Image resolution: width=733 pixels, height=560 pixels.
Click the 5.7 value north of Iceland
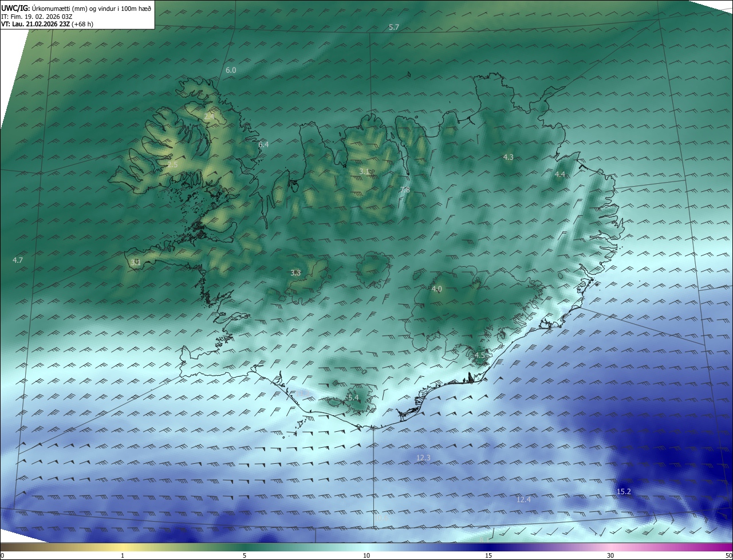coord(393,27)
